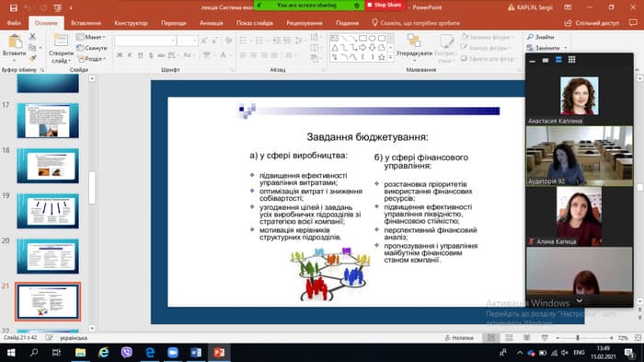
Task: Switch to normal view in status bar
Action: [x=490, y=338]
